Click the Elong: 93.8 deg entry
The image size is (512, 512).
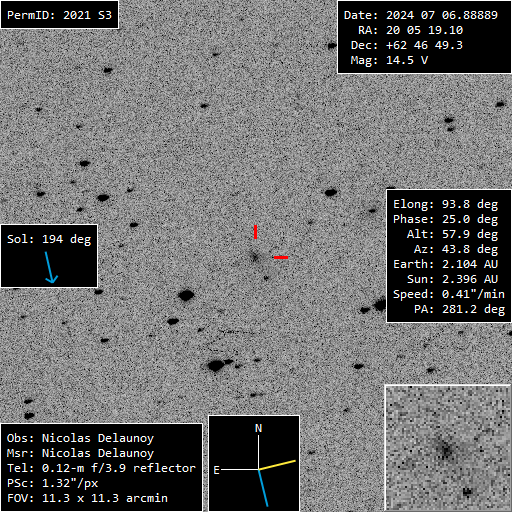[x=446, y=204]
